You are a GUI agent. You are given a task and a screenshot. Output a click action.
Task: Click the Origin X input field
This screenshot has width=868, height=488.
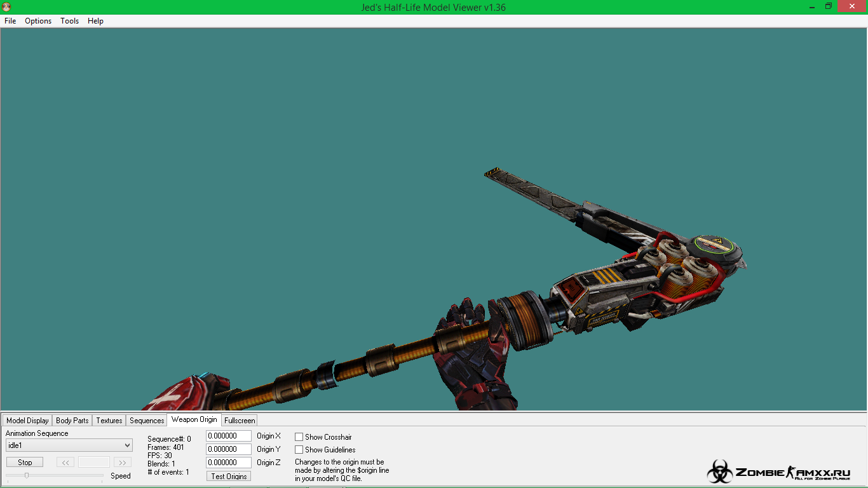(229, 436)
